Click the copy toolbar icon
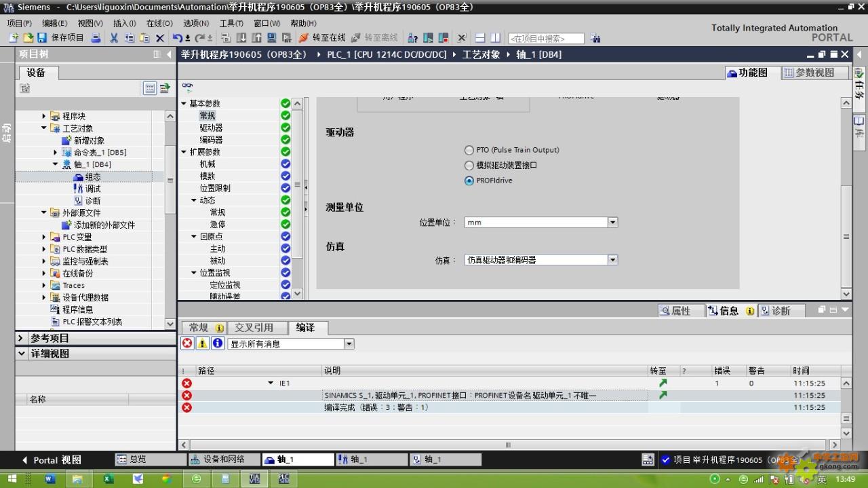This screenshot has width=868, height=488. (x=129, y=38)
